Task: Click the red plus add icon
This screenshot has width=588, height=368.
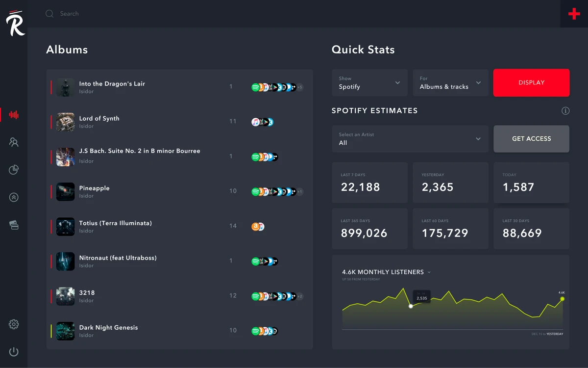Action: [574, 14]
